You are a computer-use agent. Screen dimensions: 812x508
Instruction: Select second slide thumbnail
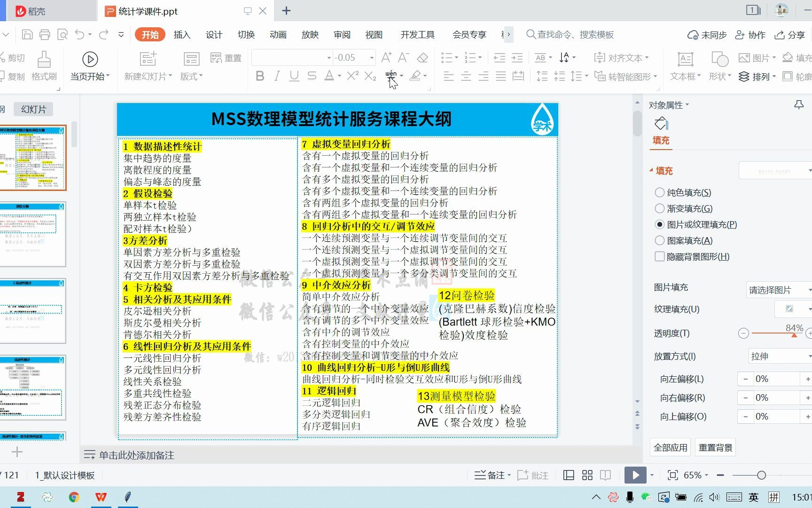[32, 234]
